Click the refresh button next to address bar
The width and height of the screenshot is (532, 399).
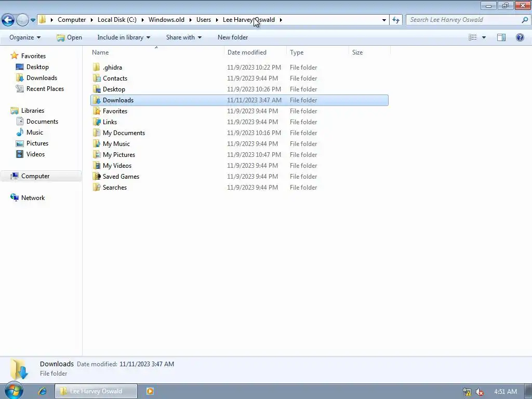[x=395, y=20]
